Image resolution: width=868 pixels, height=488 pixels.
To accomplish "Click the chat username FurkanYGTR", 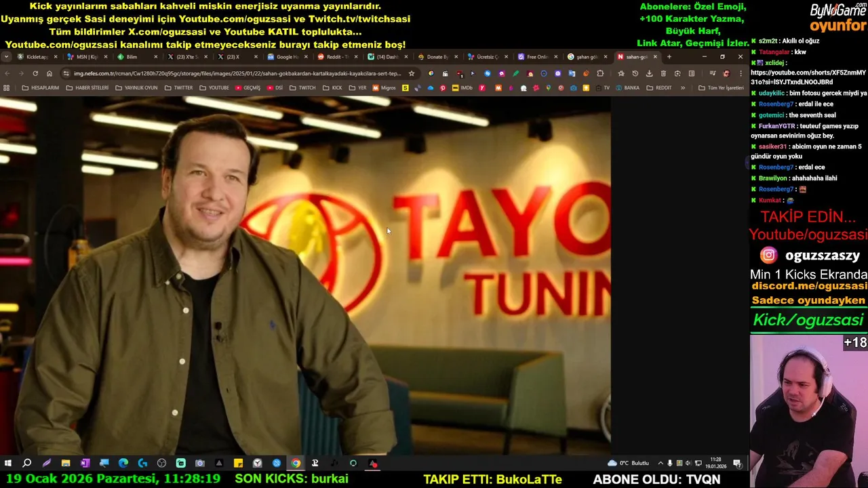I will [x=776, y=126].
